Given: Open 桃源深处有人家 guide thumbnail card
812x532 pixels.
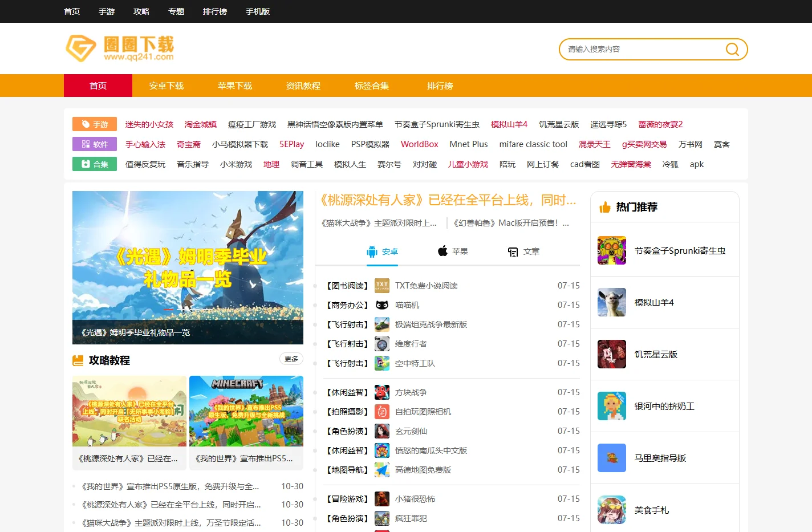Looking at the screenshot, I should (129, 423).
